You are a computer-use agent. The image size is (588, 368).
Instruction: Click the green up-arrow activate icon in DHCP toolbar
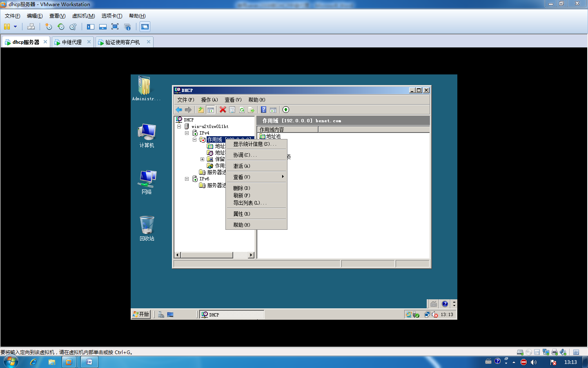pos(286,110)
